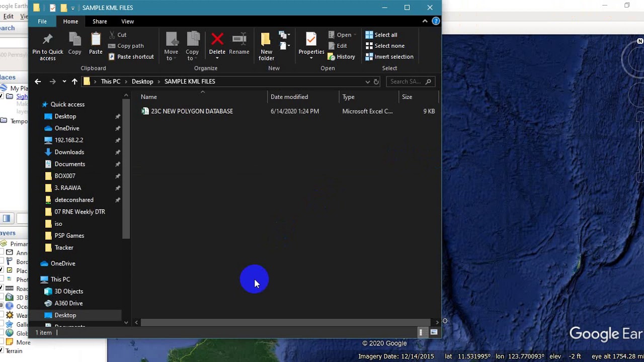Image resolution: width=644 pixels, height=362 pixels.
Task: Click Edit in the Open group
Action: (338, 46)
